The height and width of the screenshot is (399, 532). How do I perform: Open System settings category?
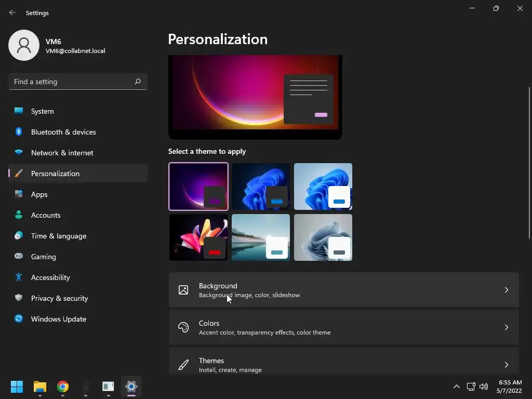(78, 111)
